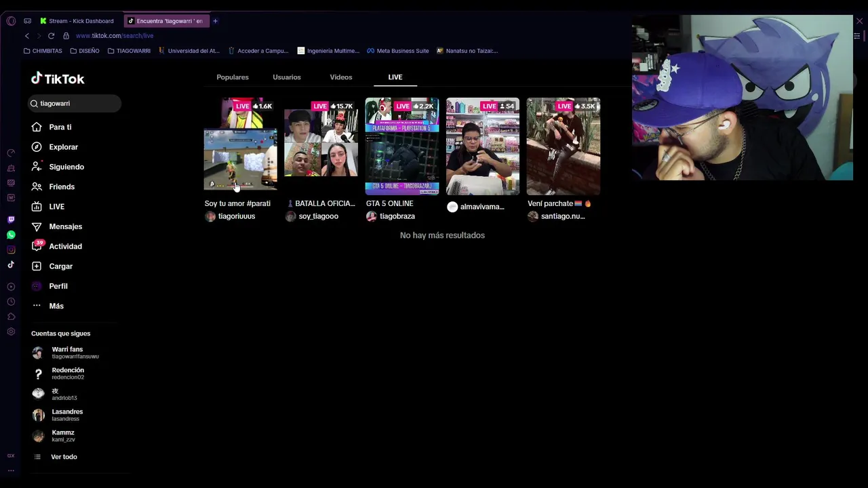Open the Meta Business Suite bookmark
The height and width of the screenshot is (488, 868).
click(x=398, y=51)
